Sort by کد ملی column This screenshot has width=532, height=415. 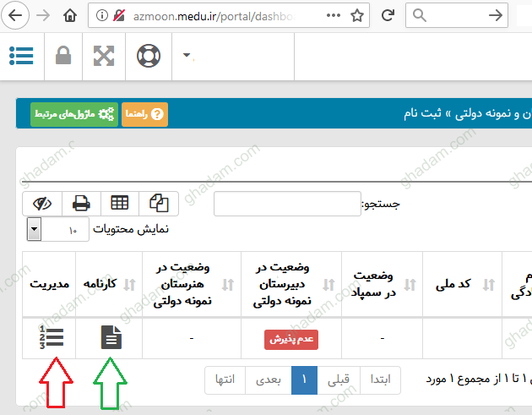(x=462, y=284)
